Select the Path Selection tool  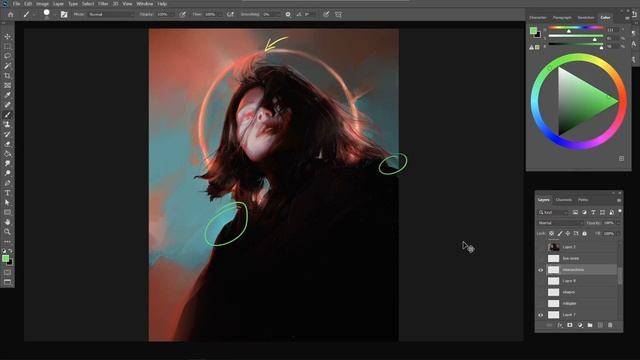tap(7, 202)
